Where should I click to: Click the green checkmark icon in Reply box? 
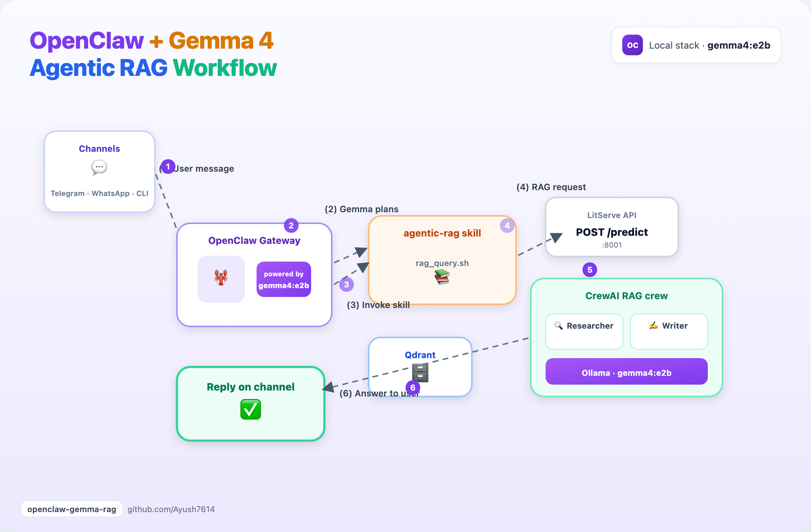point(251,409)
